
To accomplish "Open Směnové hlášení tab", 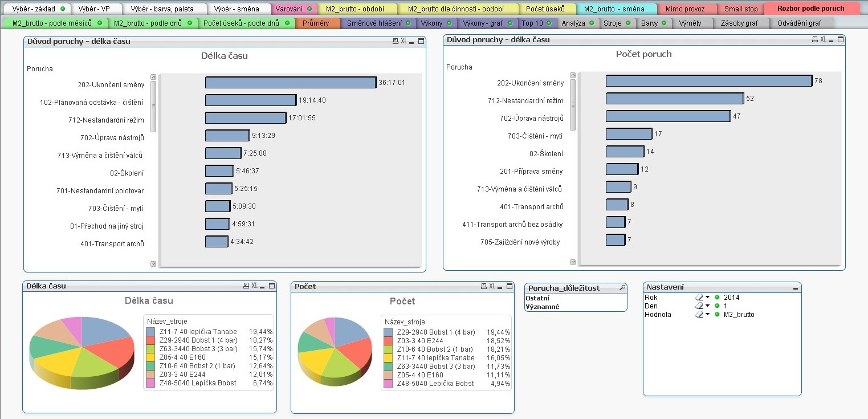I will [x=378, y=23].
